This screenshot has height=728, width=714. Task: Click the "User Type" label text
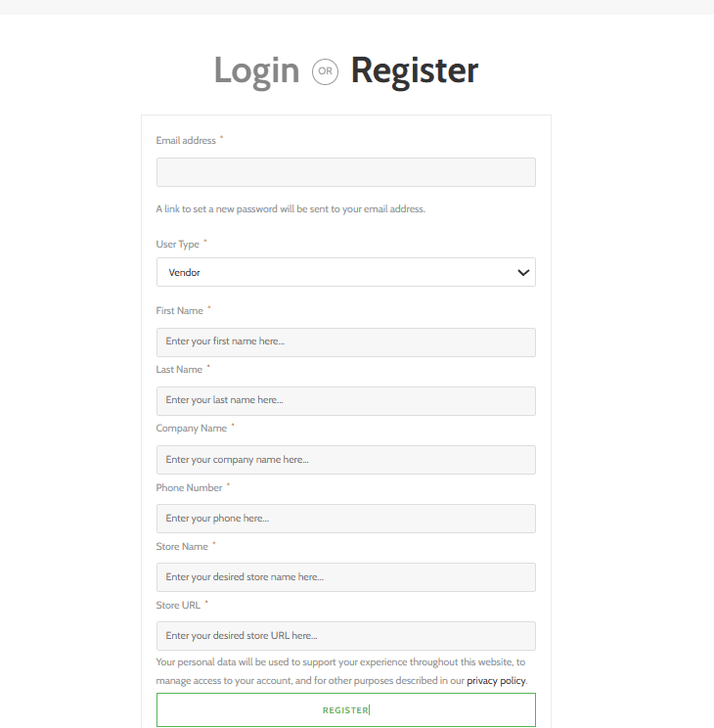[178, 245]
